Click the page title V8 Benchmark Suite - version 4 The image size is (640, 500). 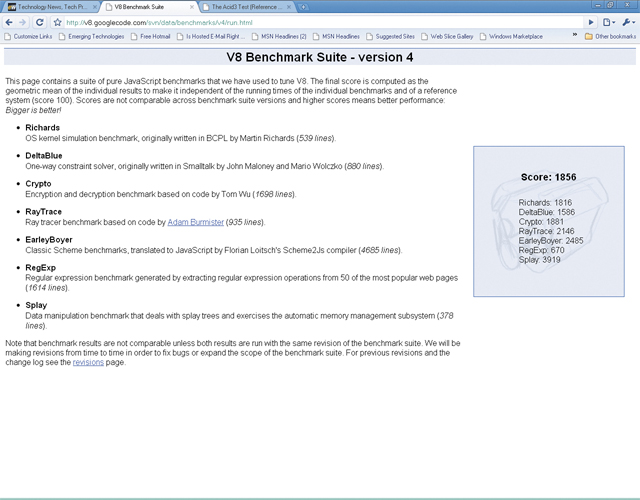pyautogui.click(x=320, y=57)
